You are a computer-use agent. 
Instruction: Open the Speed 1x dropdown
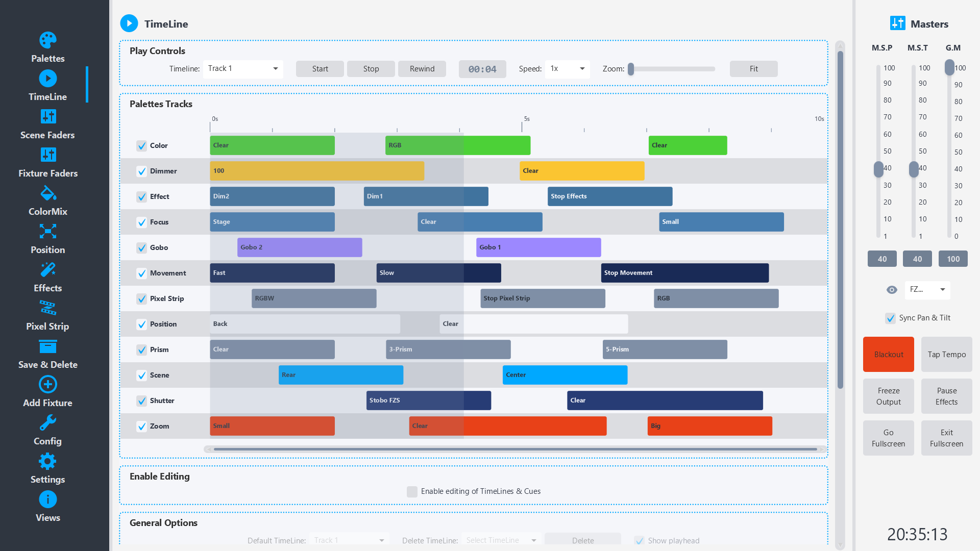pyautogui.click(x=567, y=69)
